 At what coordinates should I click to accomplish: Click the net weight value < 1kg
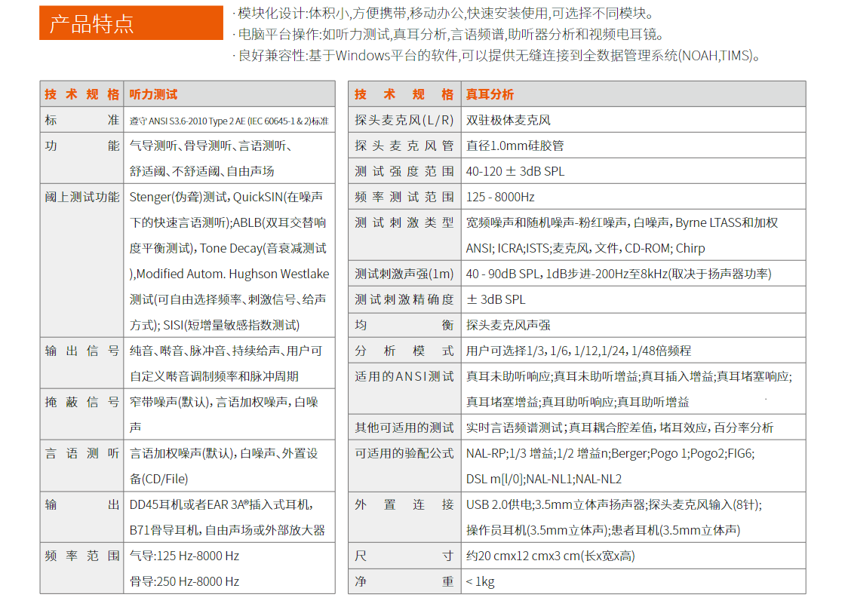480,581
